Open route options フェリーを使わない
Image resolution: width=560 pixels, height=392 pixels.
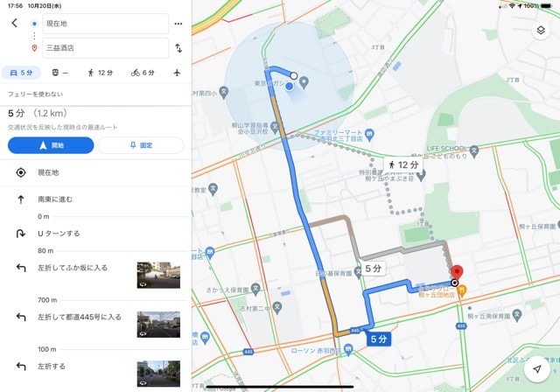click(36, 94)
